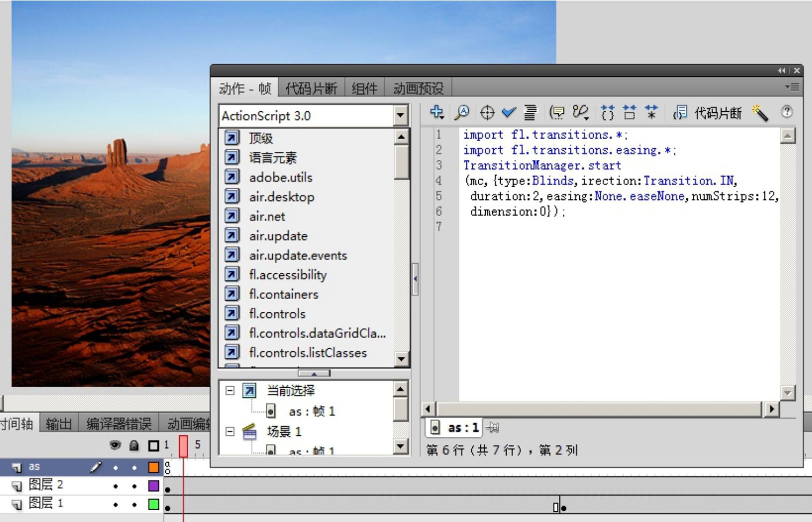Open the Find magnifier tool in Actions toolbar
The height and width of the screenshot is (522, 812).
[462, 112]
